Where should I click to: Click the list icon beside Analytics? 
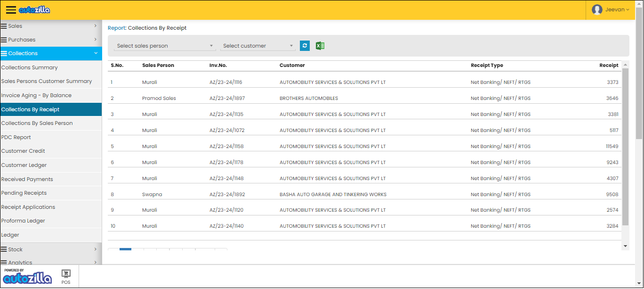(x=4, y=263)
